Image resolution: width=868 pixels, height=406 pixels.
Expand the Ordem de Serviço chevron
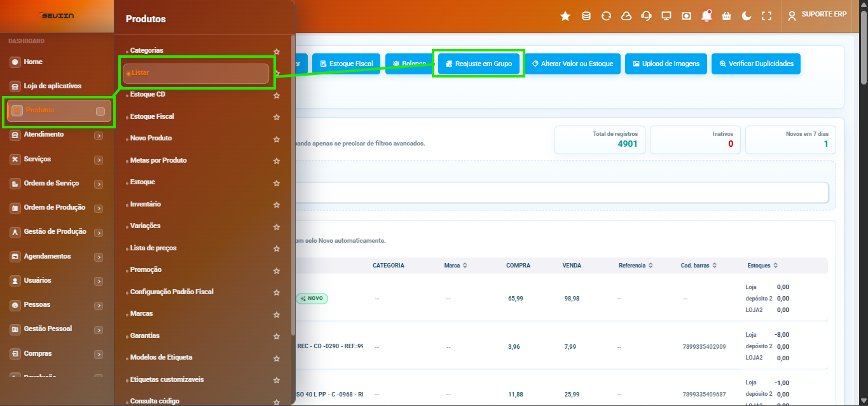[99, 184]
